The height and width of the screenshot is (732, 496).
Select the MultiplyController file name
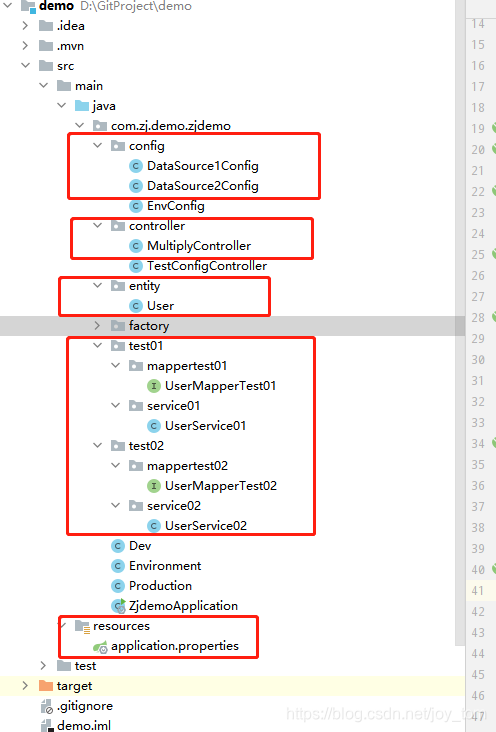pos(199,246)
